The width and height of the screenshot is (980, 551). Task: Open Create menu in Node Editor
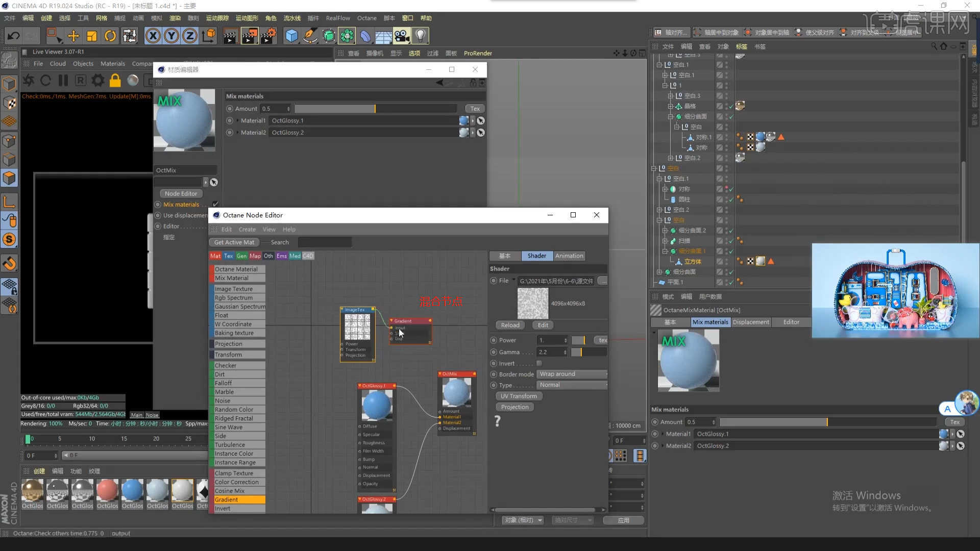coord(247,229)
